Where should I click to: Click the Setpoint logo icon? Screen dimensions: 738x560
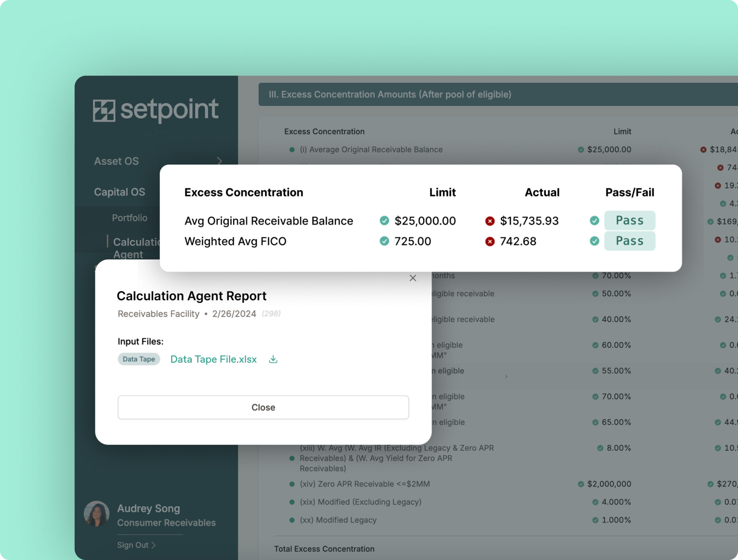[x=104, y=110]
